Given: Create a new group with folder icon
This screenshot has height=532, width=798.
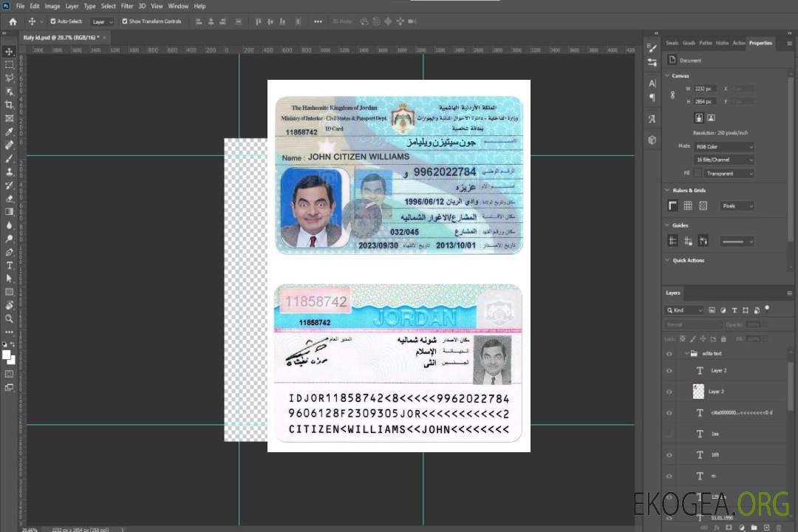Looking at the screenshot, I should point(754,528).
